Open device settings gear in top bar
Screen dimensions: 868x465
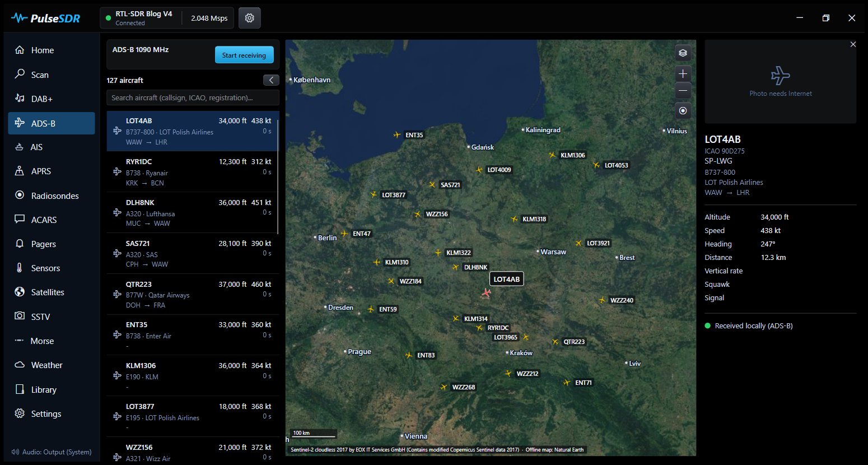pyautogui.click(x=250, y=18)
